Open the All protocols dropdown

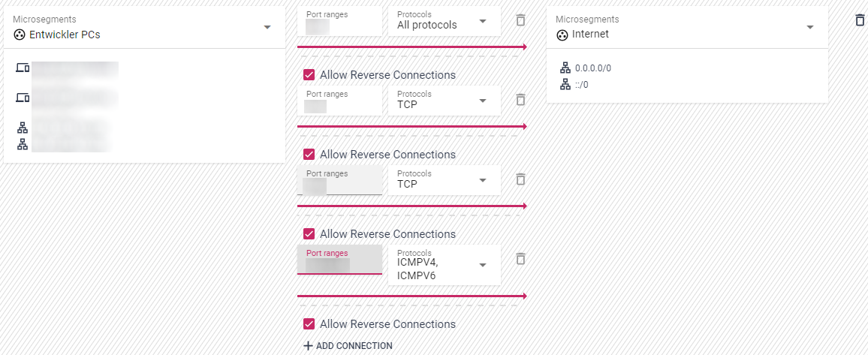[x=483, y=21]
